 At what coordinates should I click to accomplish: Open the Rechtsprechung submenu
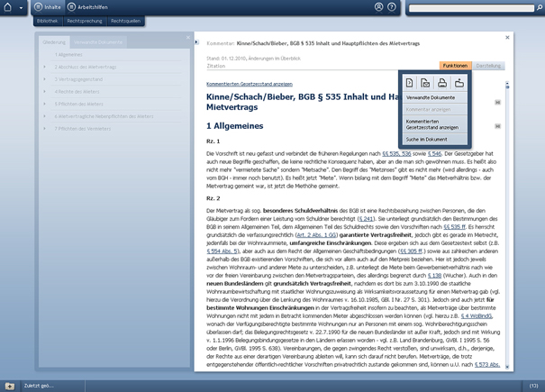pyautogui.click(x=85, y=21)
